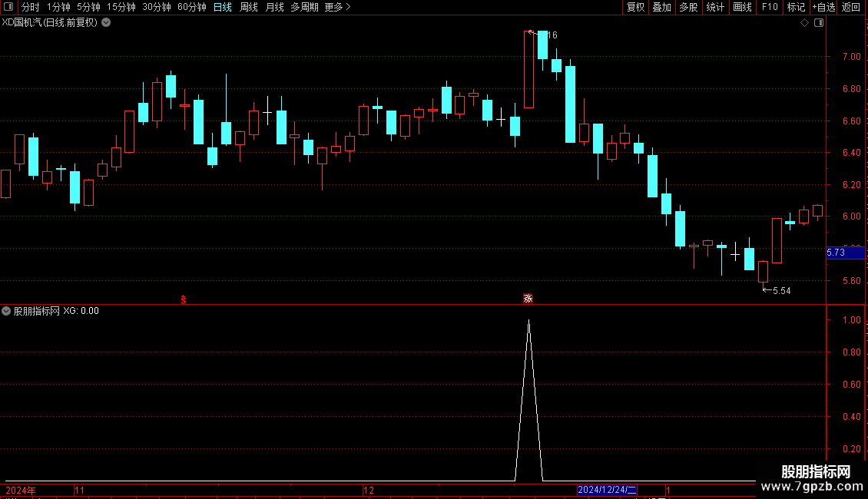
Task: Click the XG: 0.00 indicator value
Action: pos(81,311)
